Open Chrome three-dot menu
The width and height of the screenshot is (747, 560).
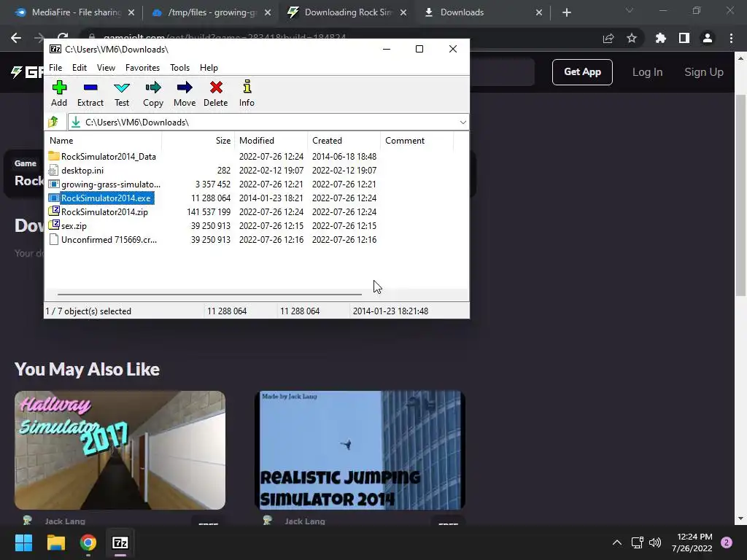coord(731,38)
